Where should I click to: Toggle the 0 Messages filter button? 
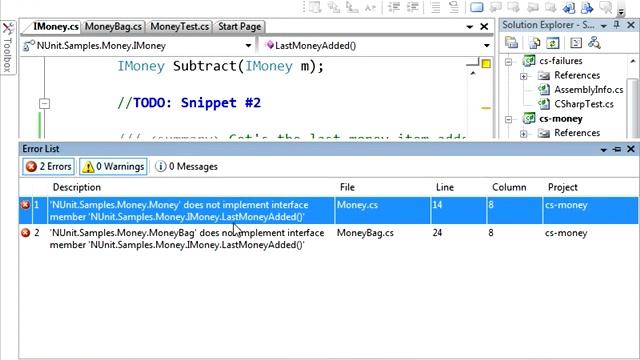[186, 167]
